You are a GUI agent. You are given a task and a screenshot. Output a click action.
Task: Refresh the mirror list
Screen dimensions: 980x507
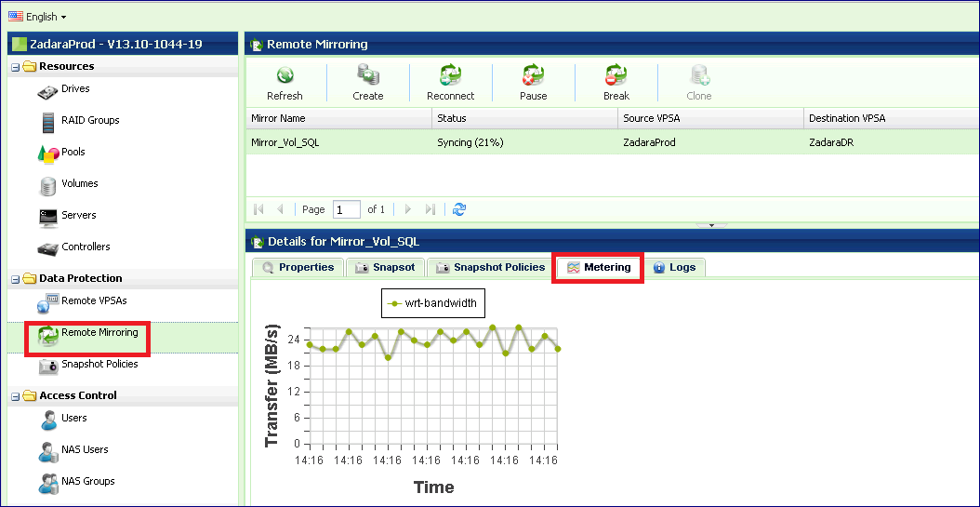tap(285, 84)
